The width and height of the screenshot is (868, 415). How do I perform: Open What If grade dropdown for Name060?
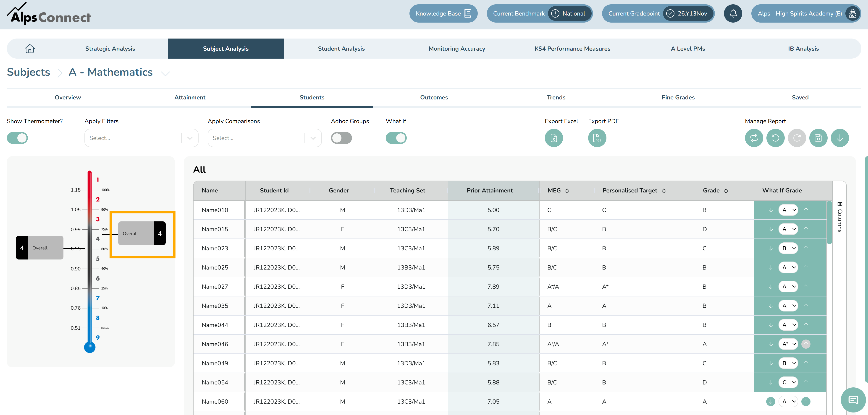[788, 402]
